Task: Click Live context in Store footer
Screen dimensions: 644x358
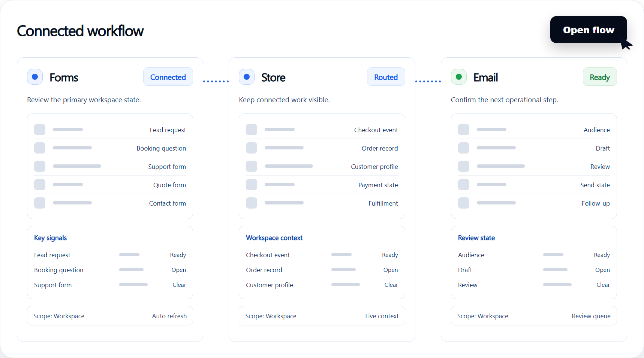Action: pos(382,316)
